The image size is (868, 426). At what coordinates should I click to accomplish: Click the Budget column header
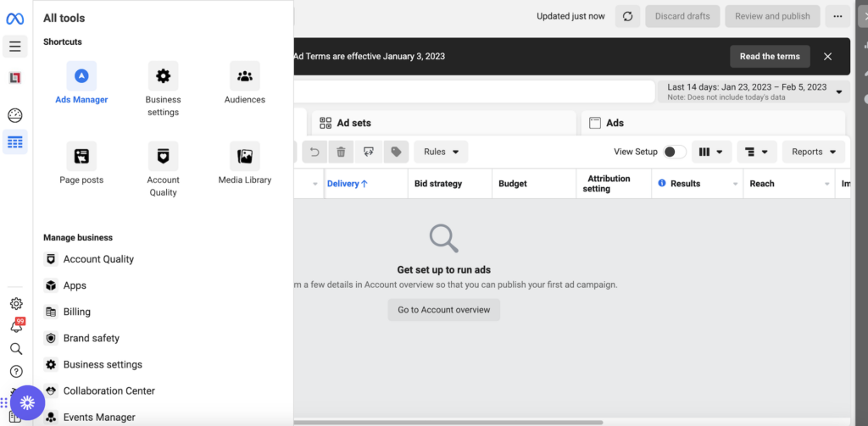tap(513, 184)
